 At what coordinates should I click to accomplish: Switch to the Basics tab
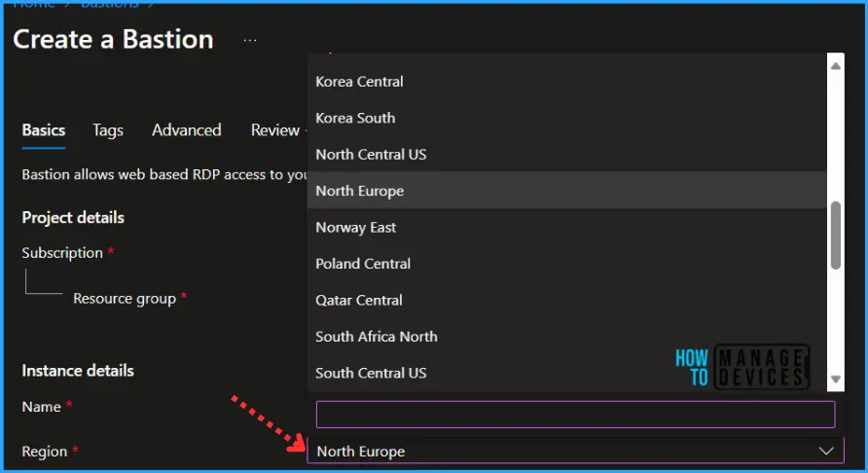[44, 130]
